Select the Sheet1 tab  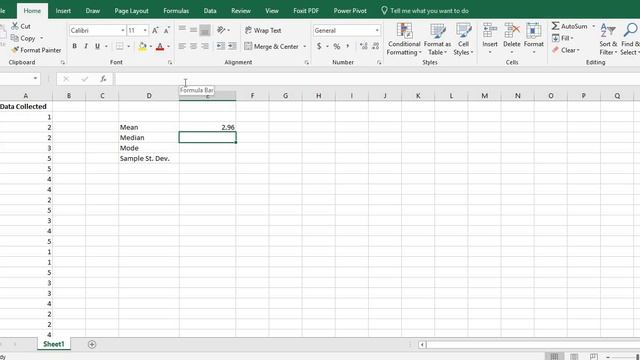(54, 344)
